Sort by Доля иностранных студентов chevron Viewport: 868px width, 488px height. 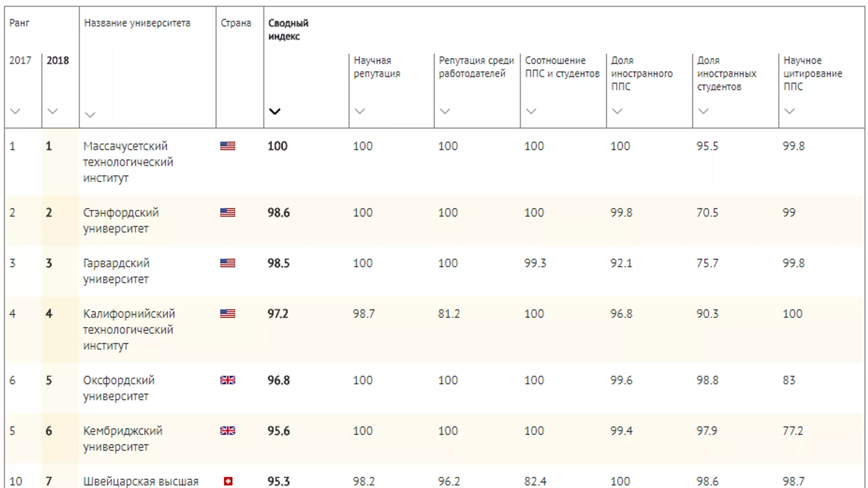(x=703, y=111)
